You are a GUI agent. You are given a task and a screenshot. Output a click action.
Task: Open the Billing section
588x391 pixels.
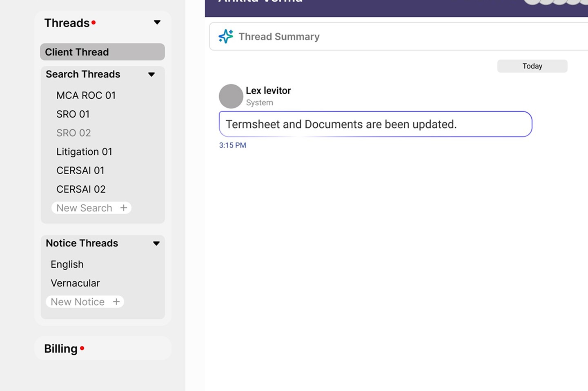[103, 348]
